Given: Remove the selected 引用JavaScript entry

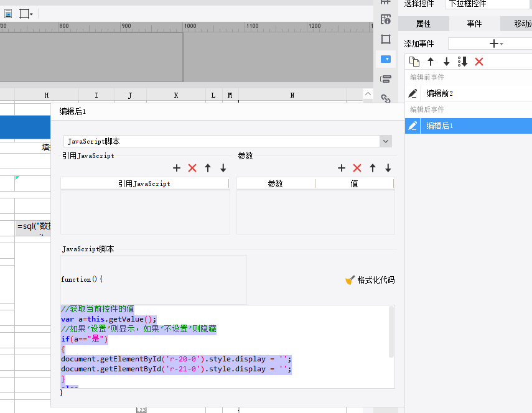Looking at the screenshot, I should click(x=192, y=168).
